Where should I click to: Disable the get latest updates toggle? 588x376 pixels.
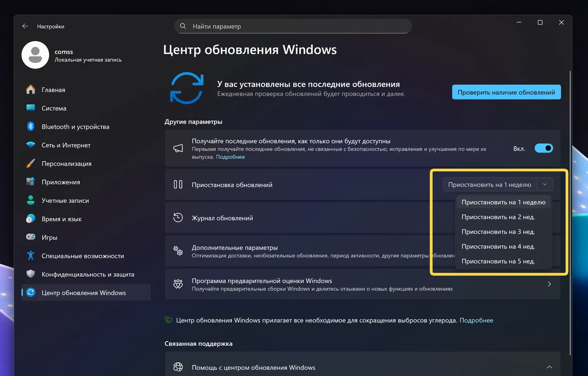pos(544,148)
